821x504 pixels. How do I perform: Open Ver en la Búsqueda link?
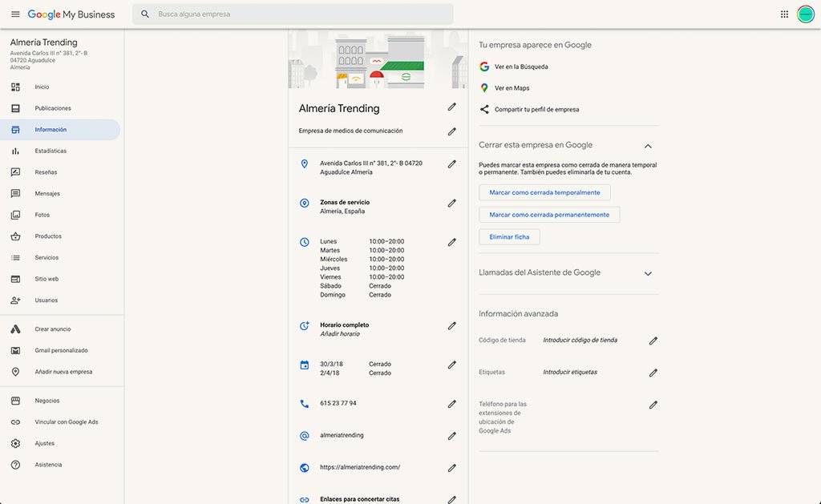521,67
